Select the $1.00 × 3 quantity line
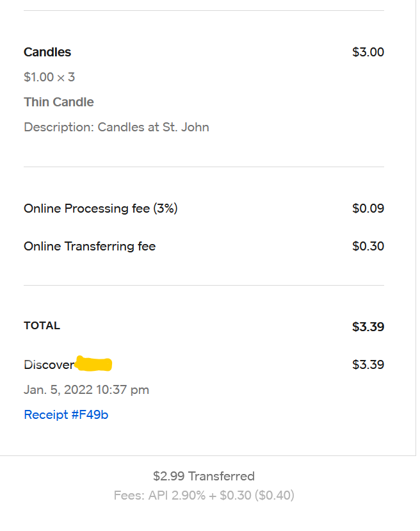The height and width of the screenshot is (531, 420). [x=49, y=77]
